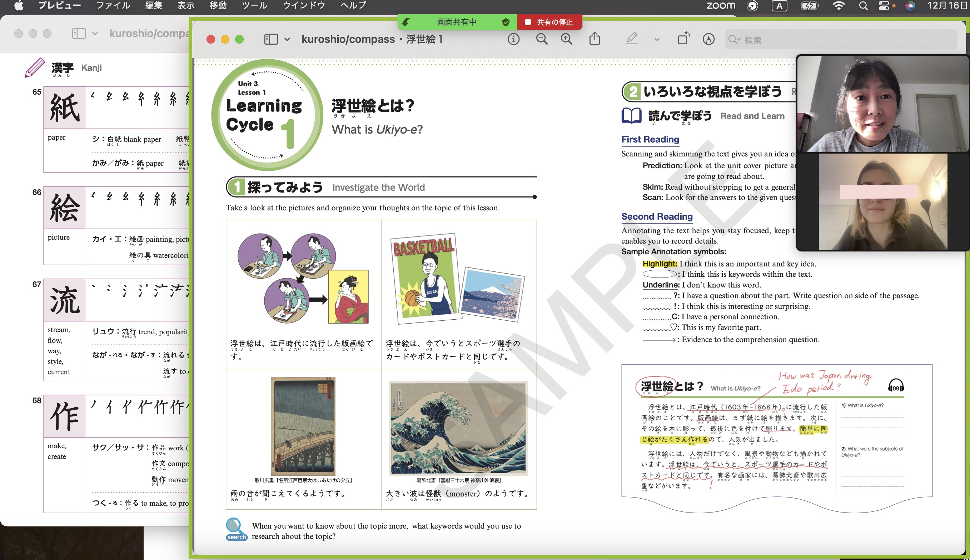Screen dimensions: 970x560
Task: Click the Underline: annotation label
Action: pos(661,285)
